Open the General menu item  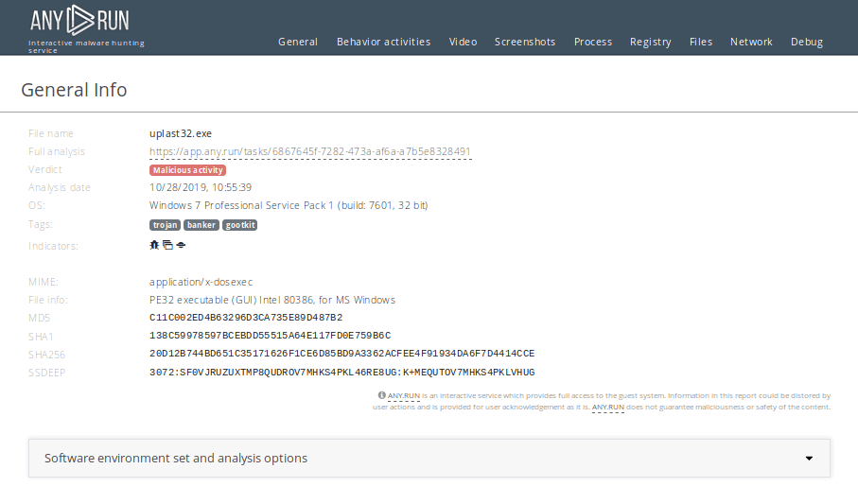point(298,42)
